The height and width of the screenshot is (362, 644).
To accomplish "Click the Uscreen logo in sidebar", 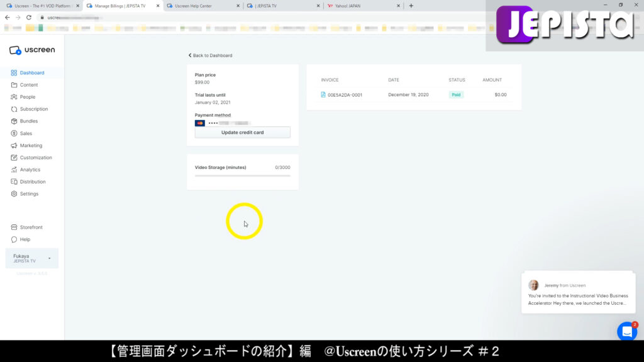I will [x=32, y=50].
